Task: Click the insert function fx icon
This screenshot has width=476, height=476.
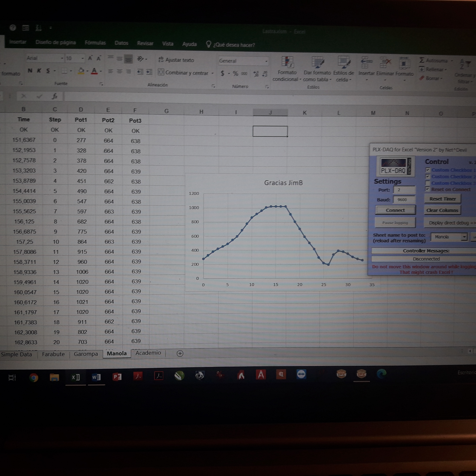Action: pyautogui.click(x=54, y=96)
